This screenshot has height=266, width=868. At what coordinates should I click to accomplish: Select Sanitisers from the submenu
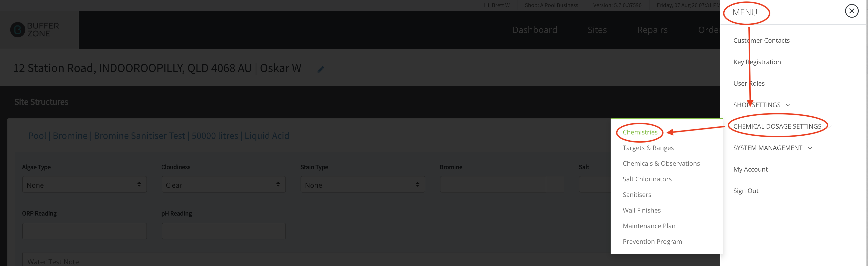[x=637, y=195]
